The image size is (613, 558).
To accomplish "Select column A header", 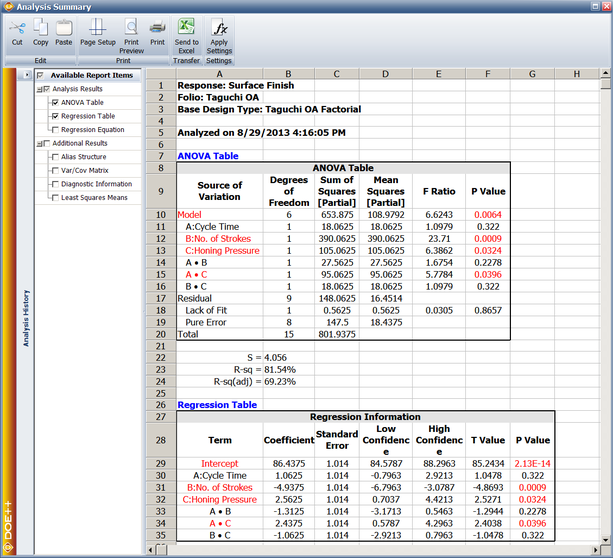I will 219,74.
